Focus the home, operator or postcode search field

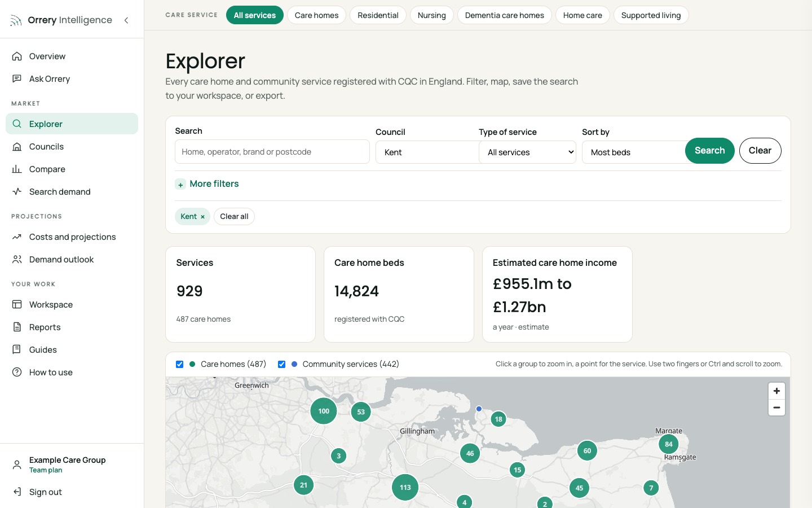pos(272,152)
